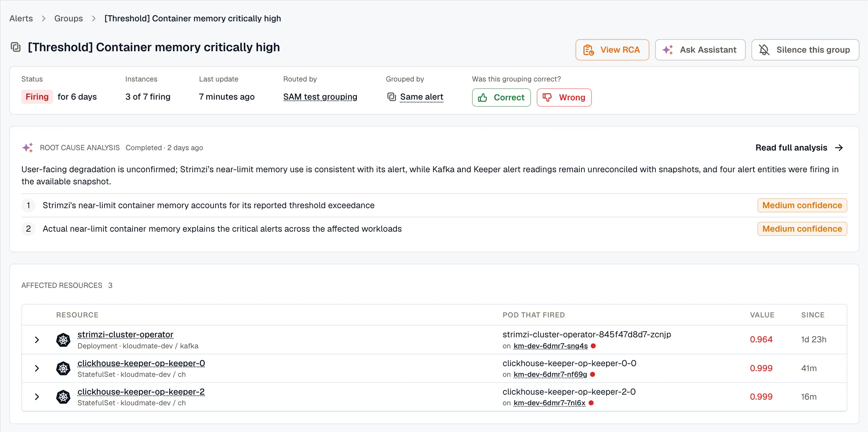
Task: Open node km-dev-6dmr7-7nl6x link
Action: [x=550, y=403]
